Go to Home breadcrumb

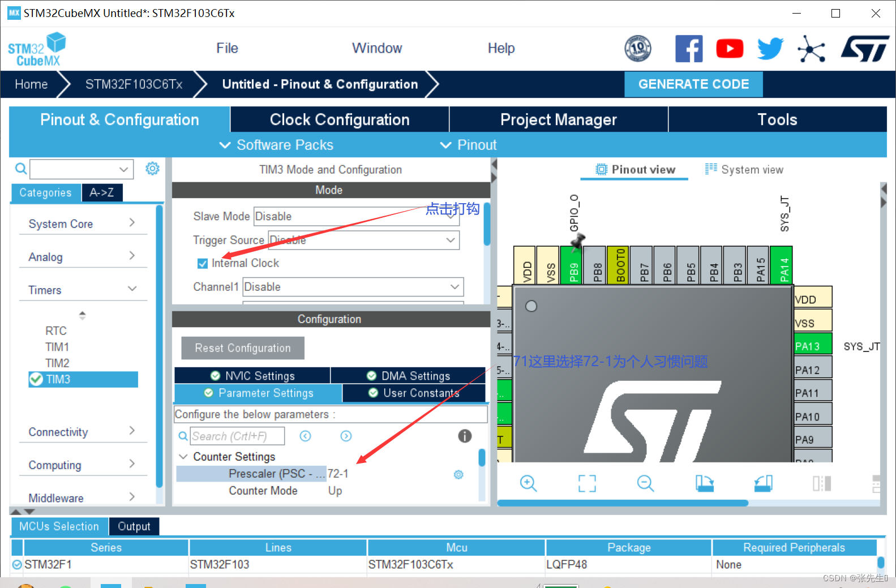pos(31,84)
